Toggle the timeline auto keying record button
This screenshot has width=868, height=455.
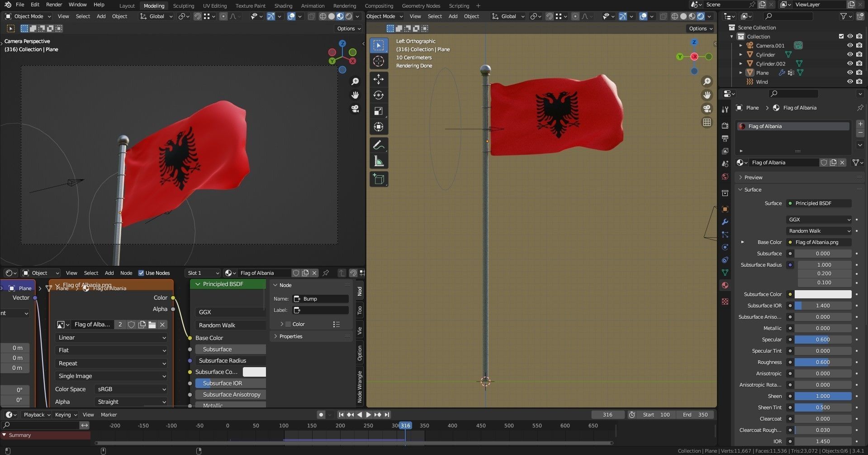click(x=321, y=415)
